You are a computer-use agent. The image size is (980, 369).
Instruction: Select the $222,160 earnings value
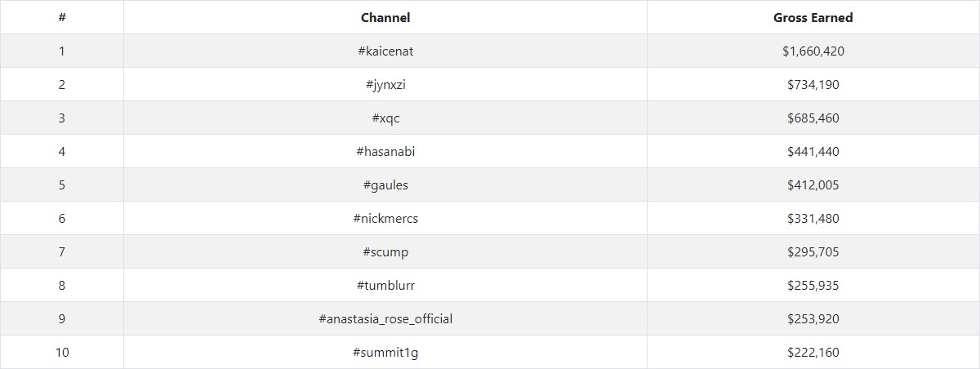[813, 353]
